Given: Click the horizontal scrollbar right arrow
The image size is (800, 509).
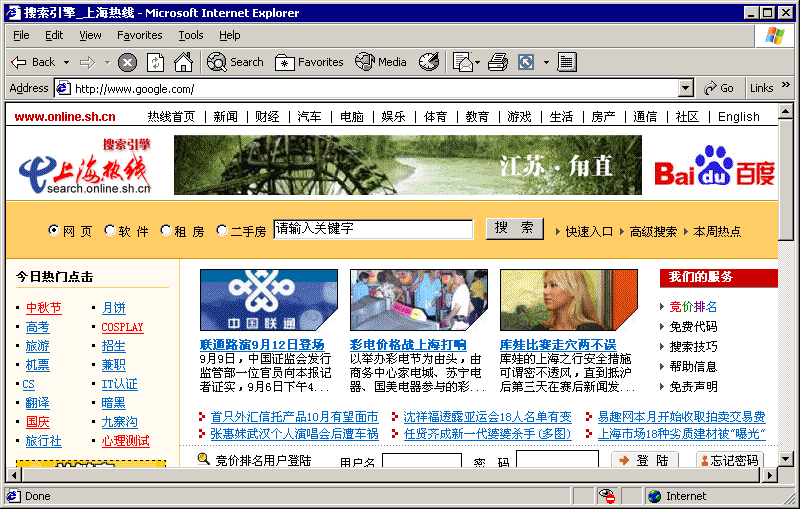Looking at the screenshot, I should click(x=769, y=475).
